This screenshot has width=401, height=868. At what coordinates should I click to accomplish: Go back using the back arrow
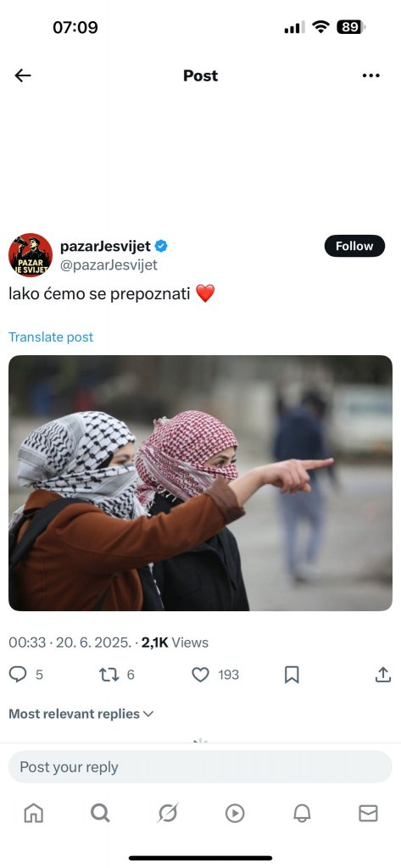[x=23, y=75]
